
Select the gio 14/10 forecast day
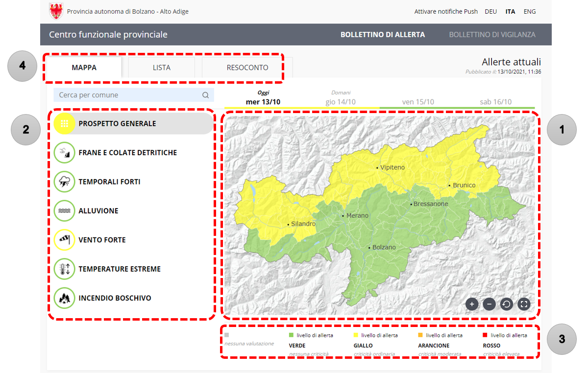(341, 102)
